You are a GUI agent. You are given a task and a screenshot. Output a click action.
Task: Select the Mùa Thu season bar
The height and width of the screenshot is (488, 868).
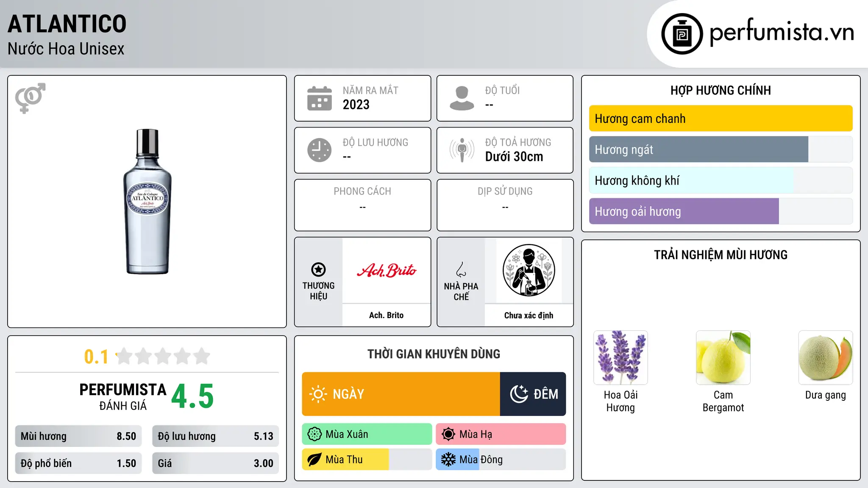click(x=367, y=460)
